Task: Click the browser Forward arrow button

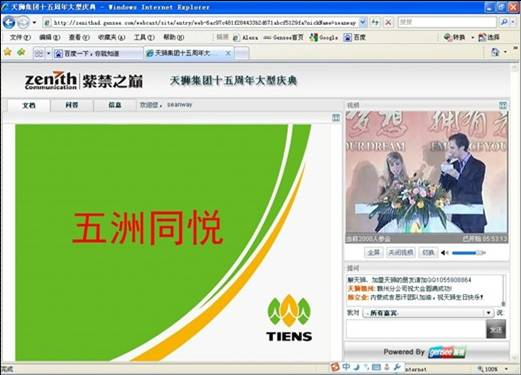Action: pos(23,22)
